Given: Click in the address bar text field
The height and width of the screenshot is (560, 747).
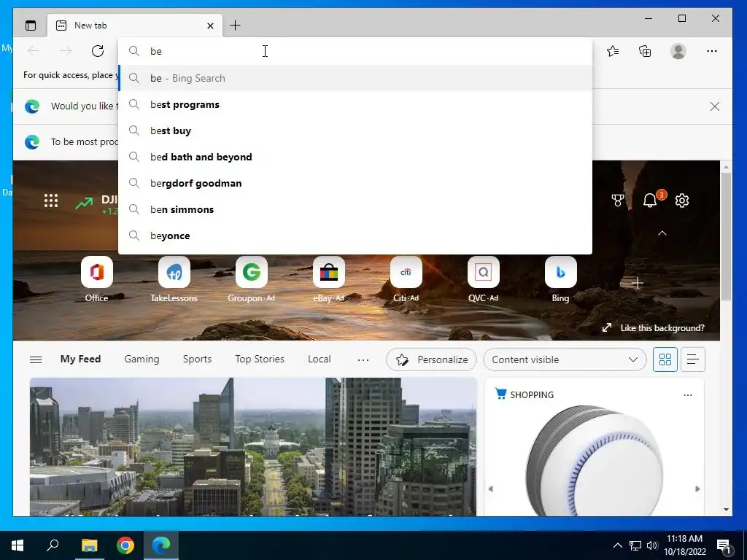Looking at the screenshot, I should point(355,51).
